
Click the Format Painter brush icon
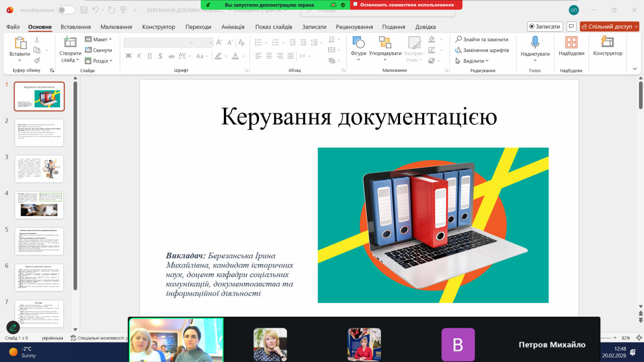click(37, 60)
